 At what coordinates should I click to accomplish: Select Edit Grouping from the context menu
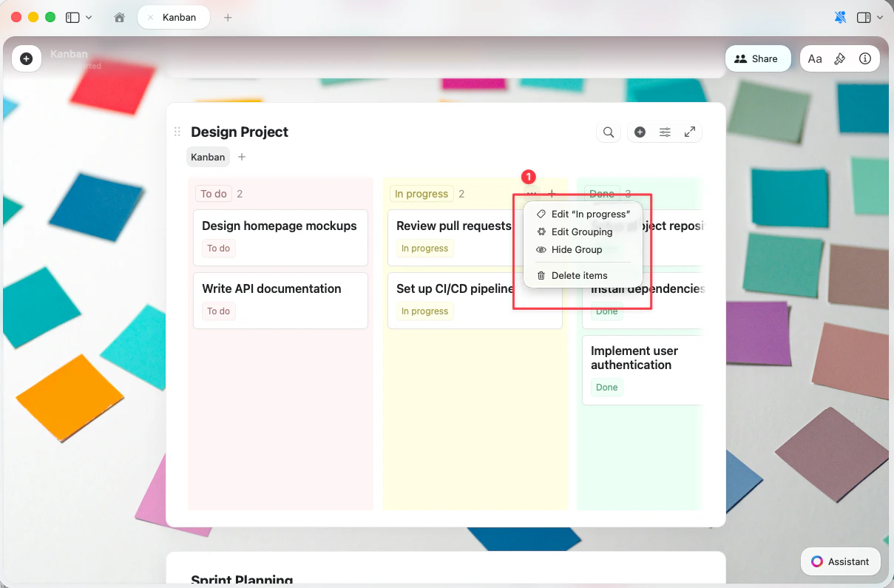coord(582,232)
